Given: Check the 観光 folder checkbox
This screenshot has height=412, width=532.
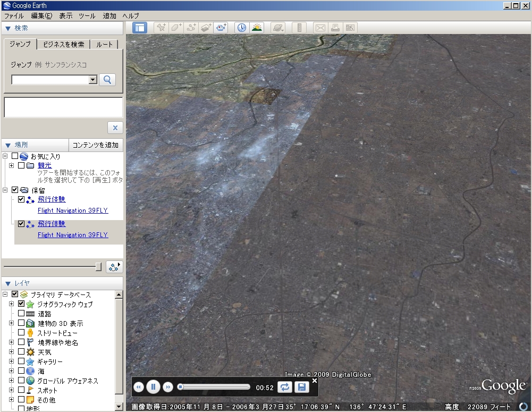Looking at the screenshot, I should (21, 165).
